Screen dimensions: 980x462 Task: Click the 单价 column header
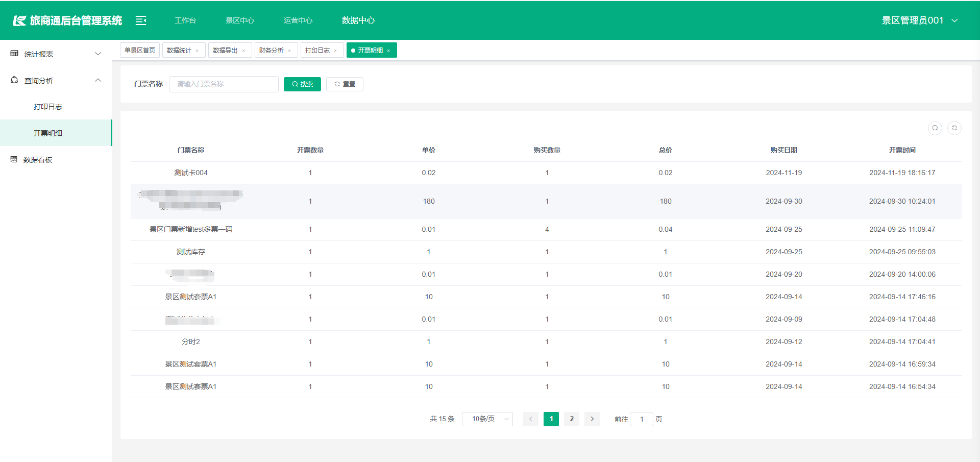[x=429, y=150]
